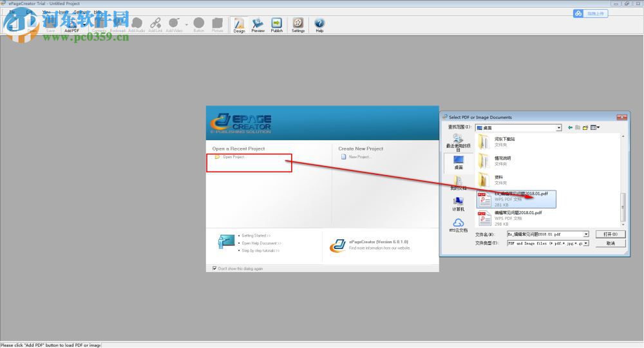Toggle "Don't show this dialog again" checkbox

(214, 268)
